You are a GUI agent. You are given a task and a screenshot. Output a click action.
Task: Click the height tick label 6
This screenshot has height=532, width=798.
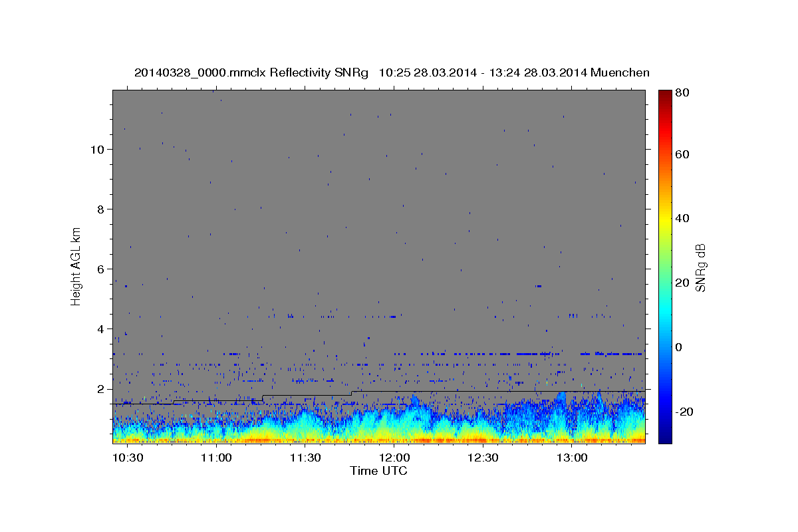(101, 269)
